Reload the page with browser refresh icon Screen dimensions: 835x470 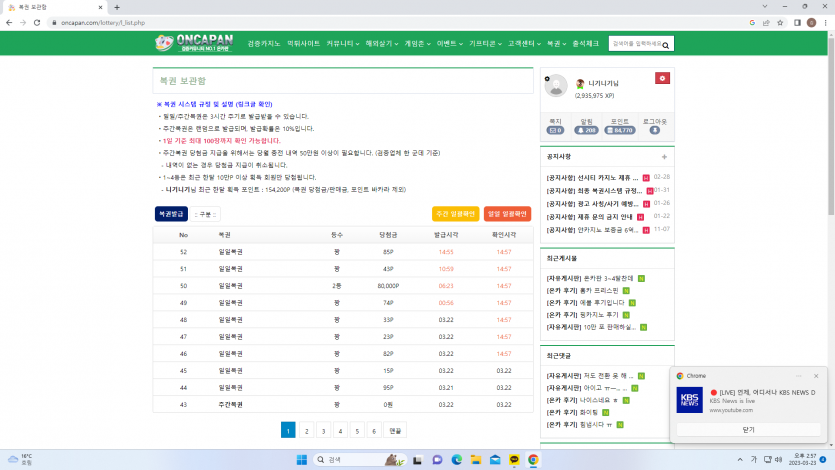tap(37, 23)
